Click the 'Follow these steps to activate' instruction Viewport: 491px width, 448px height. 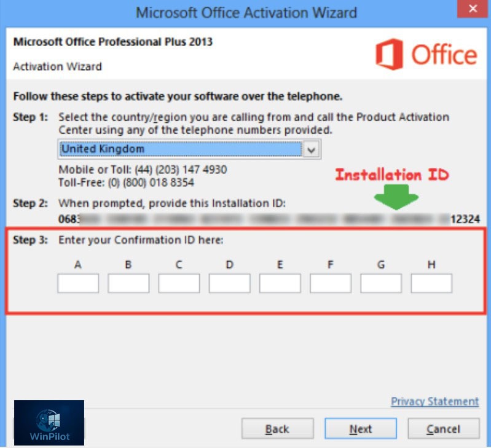(178, 96)
